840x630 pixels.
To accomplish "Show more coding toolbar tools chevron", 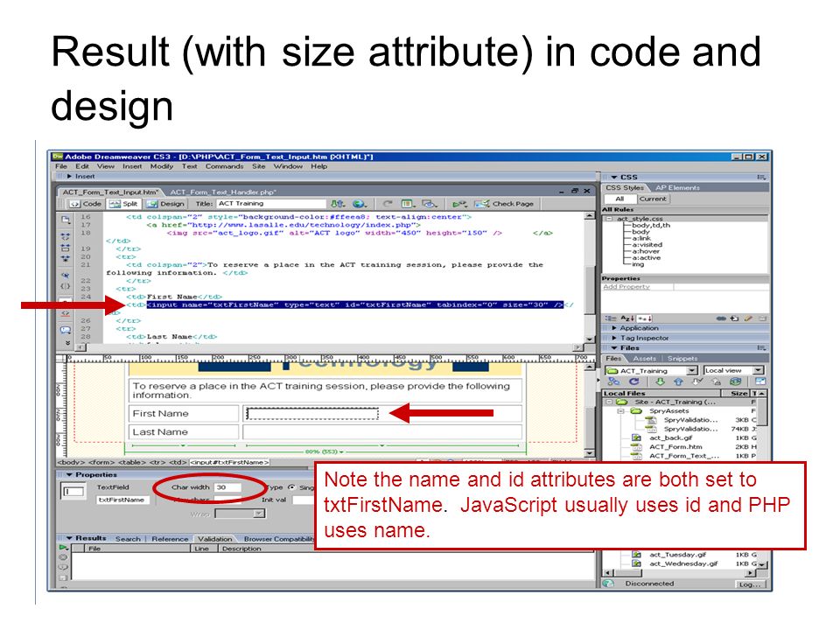I will 67,343.
